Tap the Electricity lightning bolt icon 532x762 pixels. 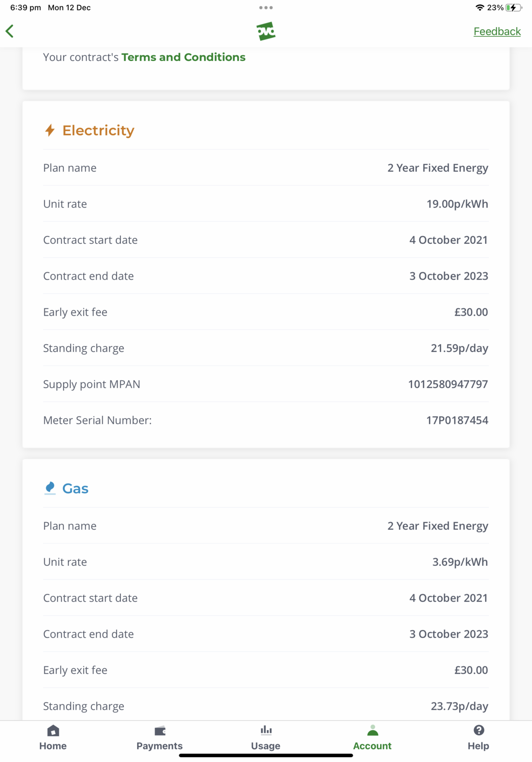click(x=50, y=130)
